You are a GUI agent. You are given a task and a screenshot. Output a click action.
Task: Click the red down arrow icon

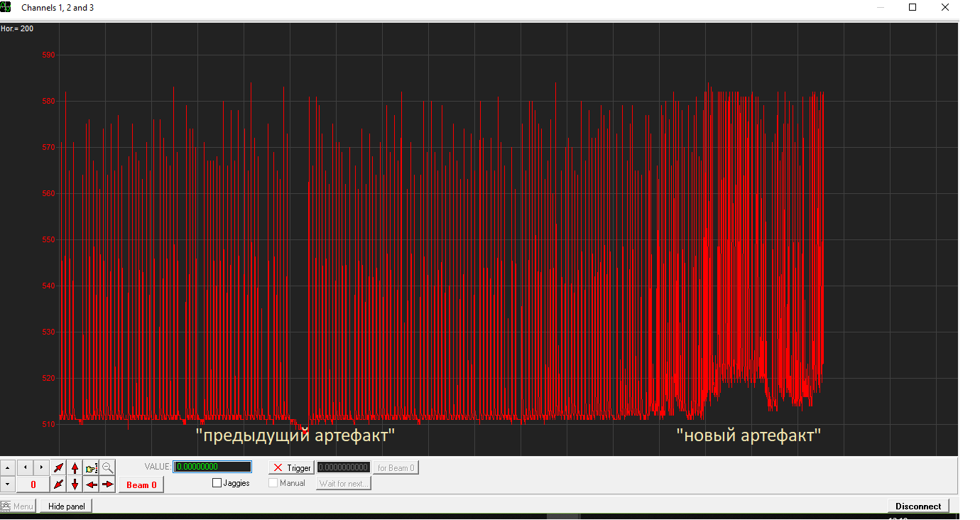(75, 484)
